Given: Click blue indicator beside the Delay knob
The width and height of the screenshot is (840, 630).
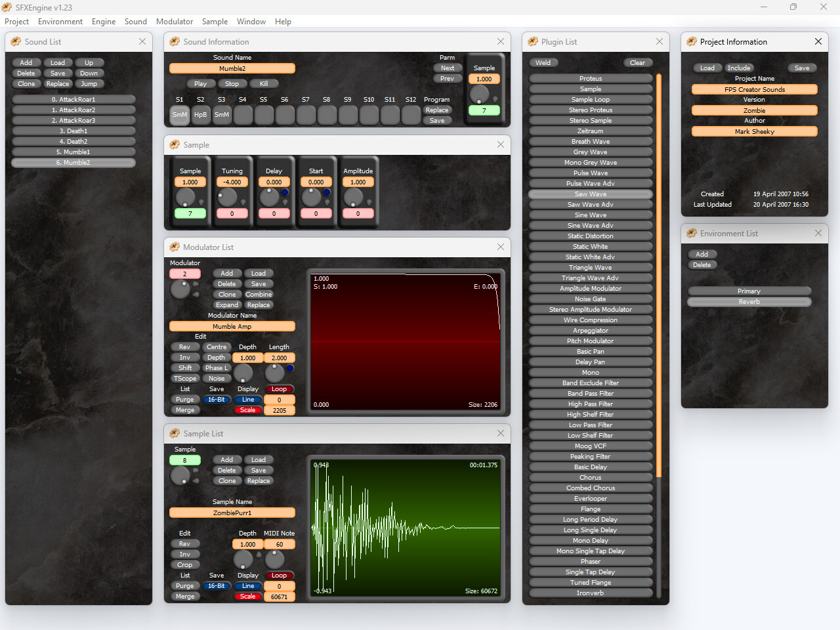Looking at the screenshot, I should [285, 192].
